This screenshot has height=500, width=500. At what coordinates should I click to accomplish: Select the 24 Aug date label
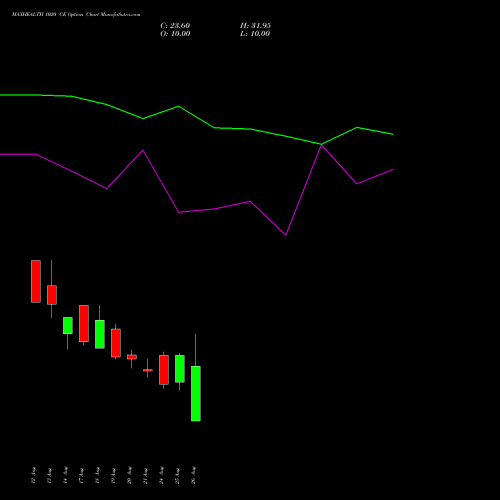161,475
